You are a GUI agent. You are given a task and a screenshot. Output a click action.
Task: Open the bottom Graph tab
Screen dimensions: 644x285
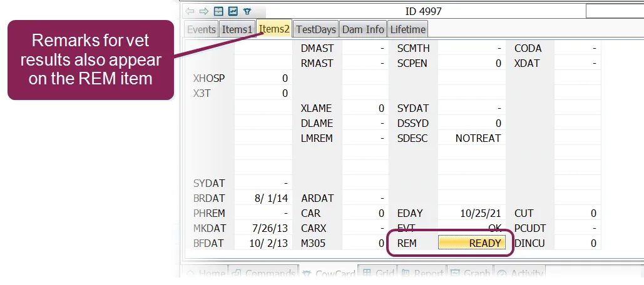click(x=470, y=274)
